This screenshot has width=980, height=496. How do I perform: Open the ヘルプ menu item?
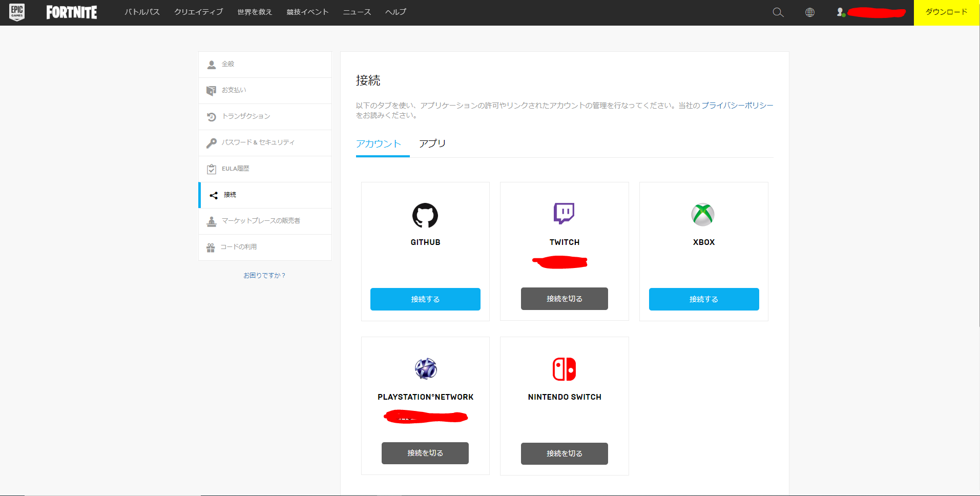(395, 12)
